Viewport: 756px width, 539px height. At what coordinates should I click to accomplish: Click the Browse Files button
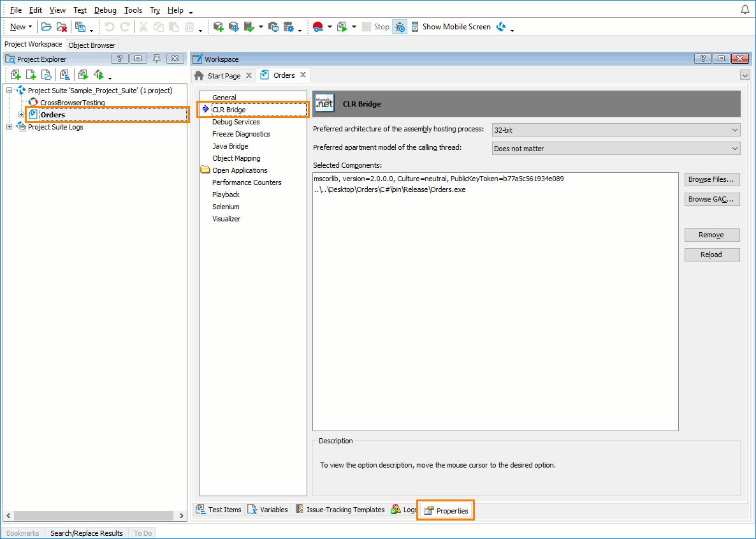click(x=711, y=179)
